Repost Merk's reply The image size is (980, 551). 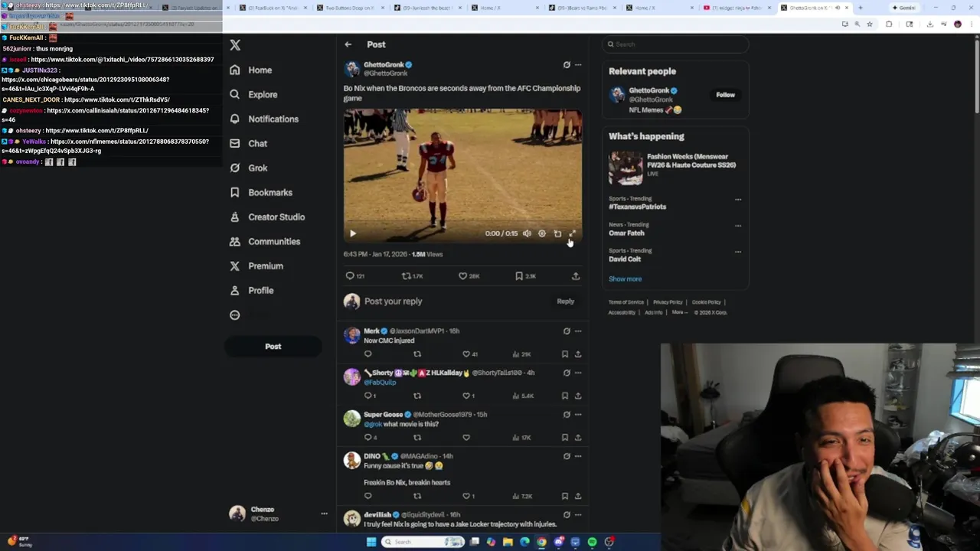click(417, 354)
